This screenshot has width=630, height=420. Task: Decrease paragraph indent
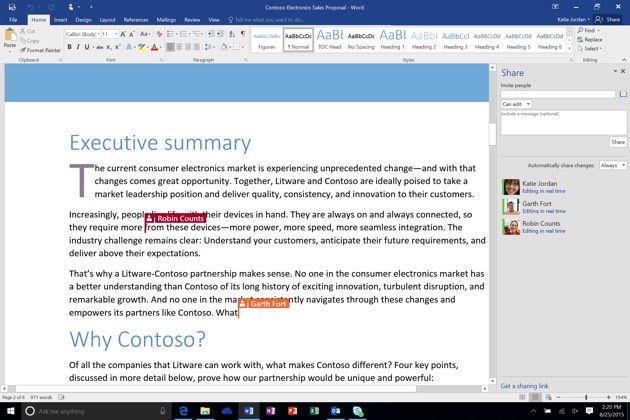tap(211, 34)
